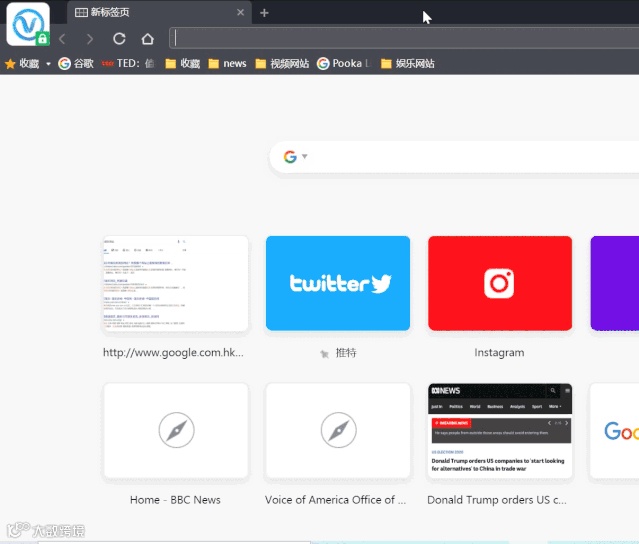639x544 pixels.
Task: Click the pin icon beside 推特
Action: [324, 354]
